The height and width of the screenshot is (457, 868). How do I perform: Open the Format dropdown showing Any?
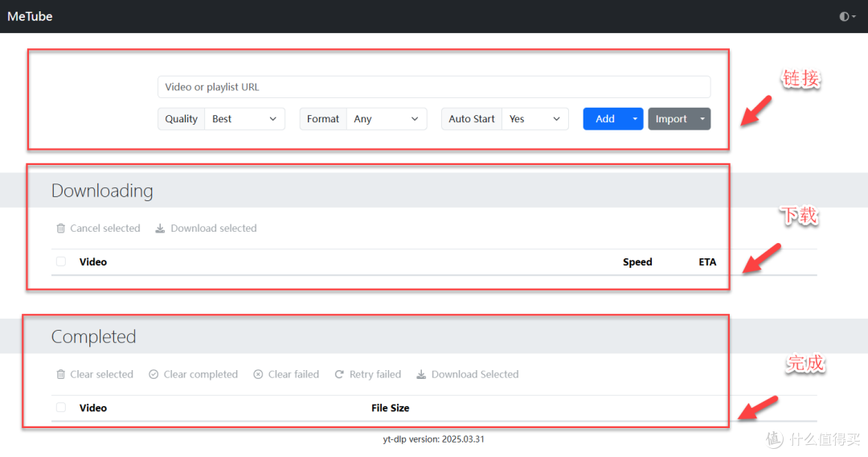[387, 119]
